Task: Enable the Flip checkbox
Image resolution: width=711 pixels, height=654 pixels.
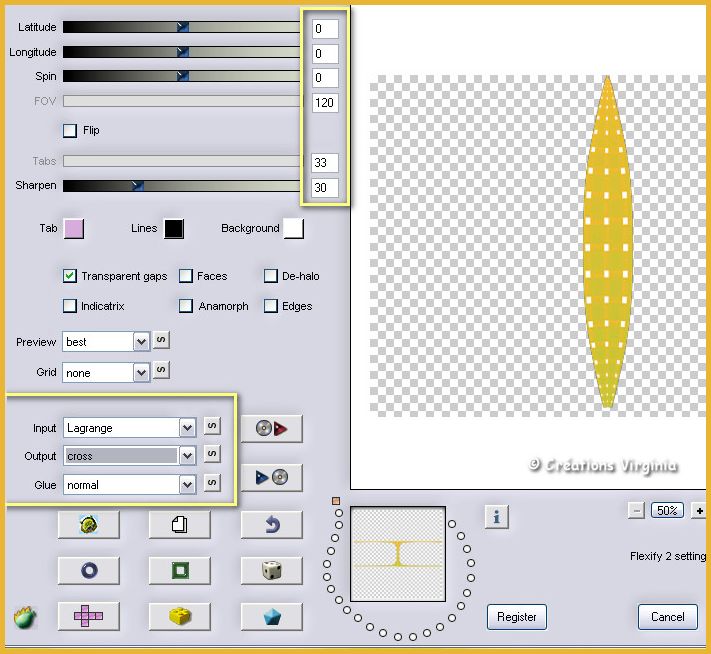Action: click(x=70, y=130)
